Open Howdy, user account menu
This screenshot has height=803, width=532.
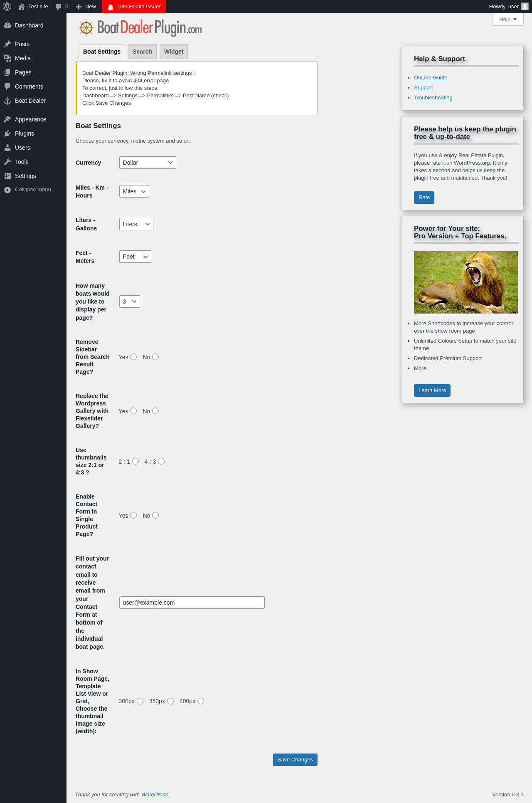pos(508,7)
